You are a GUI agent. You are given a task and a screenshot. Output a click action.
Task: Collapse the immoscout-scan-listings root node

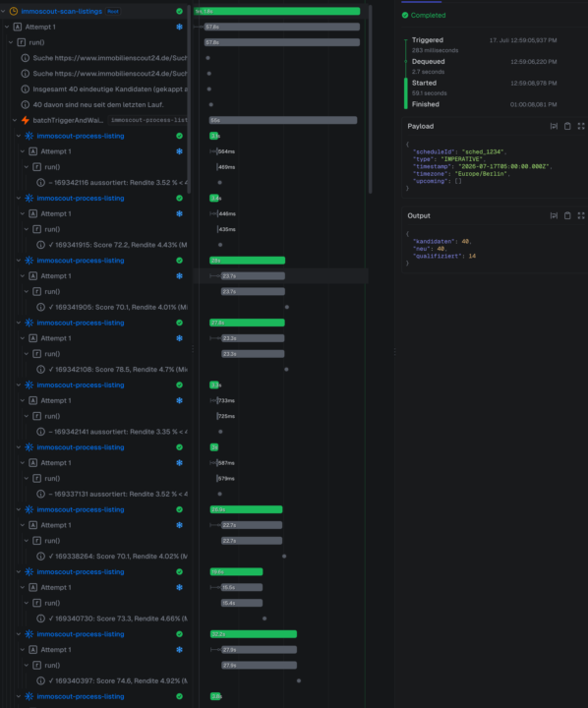point(3,11)
